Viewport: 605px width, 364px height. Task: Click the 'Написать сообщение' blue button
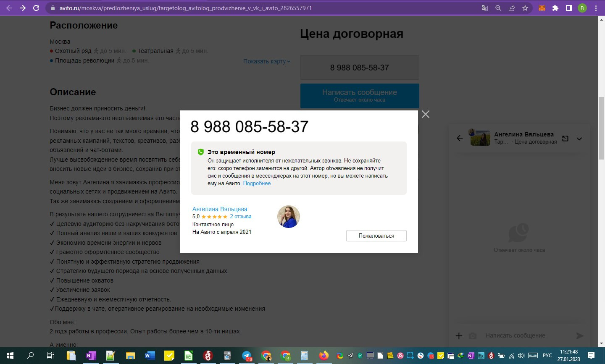click(360, 96)
